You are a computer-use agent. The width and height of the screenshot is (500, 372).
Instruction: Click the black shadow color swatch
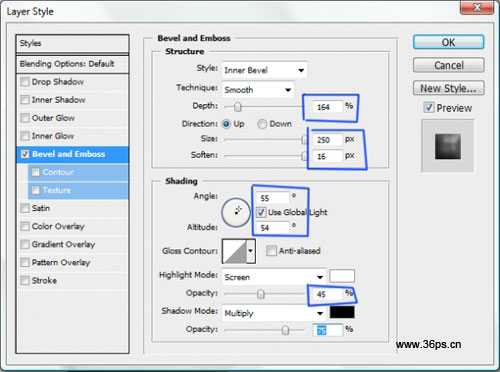click(342, 312)
